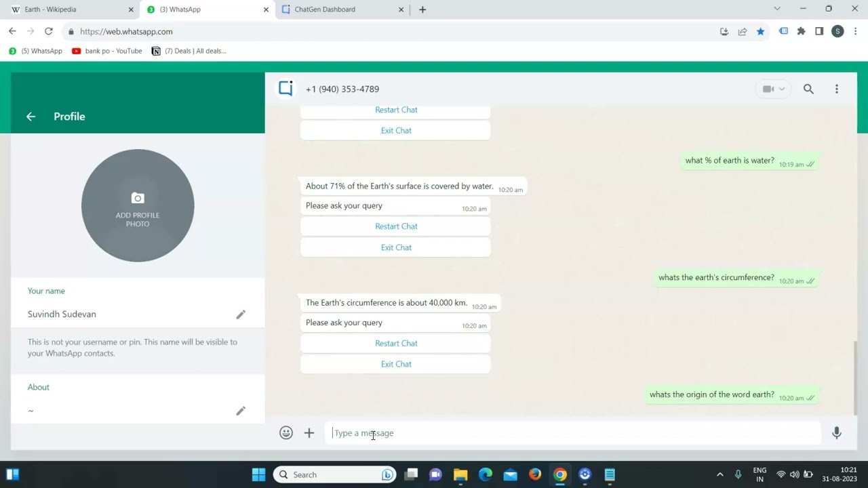Viewport: 868px width, 488px height.
Task: Click message 'what % of earth is water?'
Action: (x=749, y=161)
